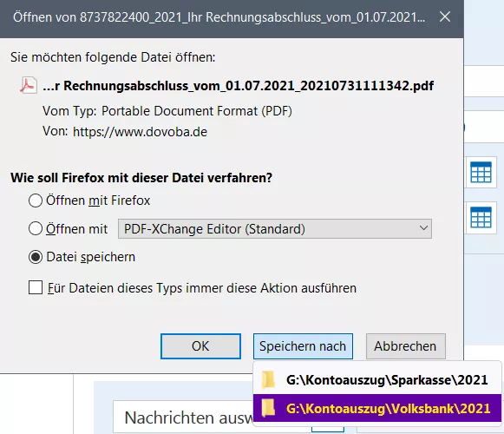Viewport: 504px width, 434px height.
Task: Click the upper table grid icon
Action: 481,172
